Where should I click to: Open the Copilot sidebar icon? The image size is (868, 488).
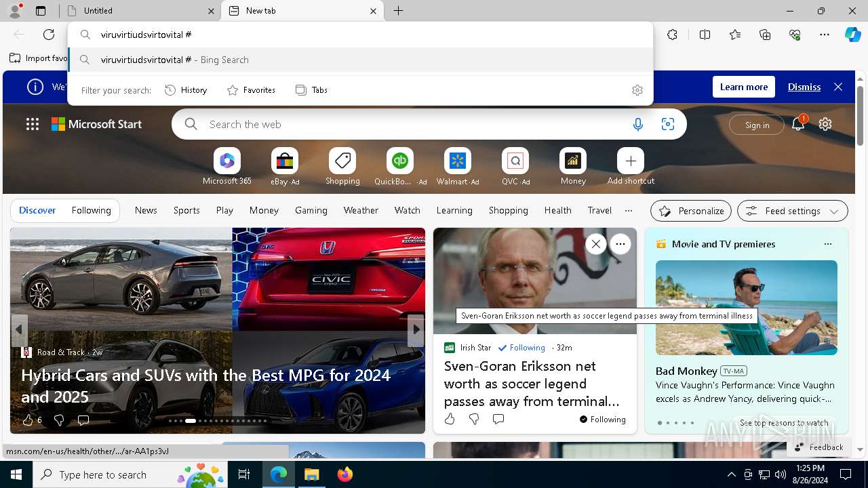[852, 35]
